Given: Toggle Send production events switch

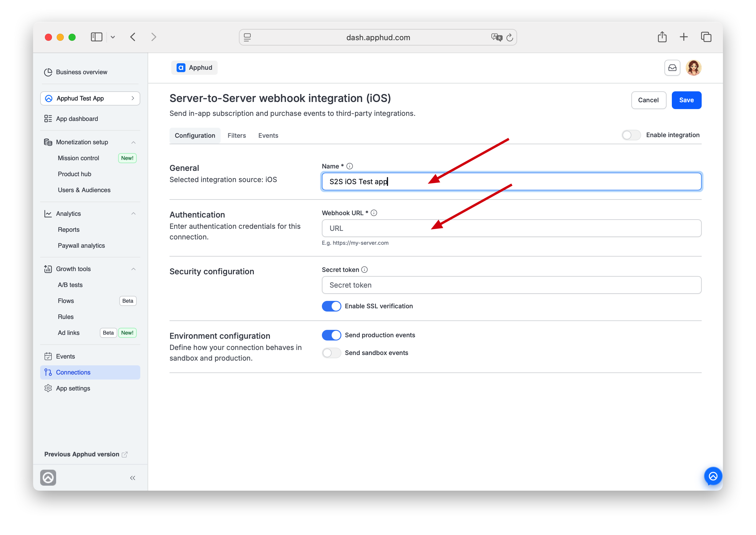Looking at the screenshot, I should tap(331, 335).
